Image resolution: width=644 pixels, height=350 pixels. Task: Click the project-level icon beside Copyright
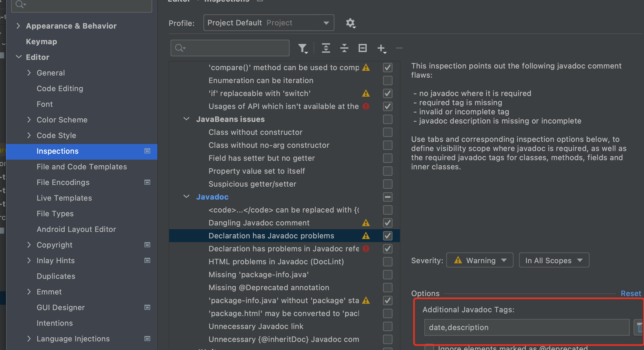147,245
